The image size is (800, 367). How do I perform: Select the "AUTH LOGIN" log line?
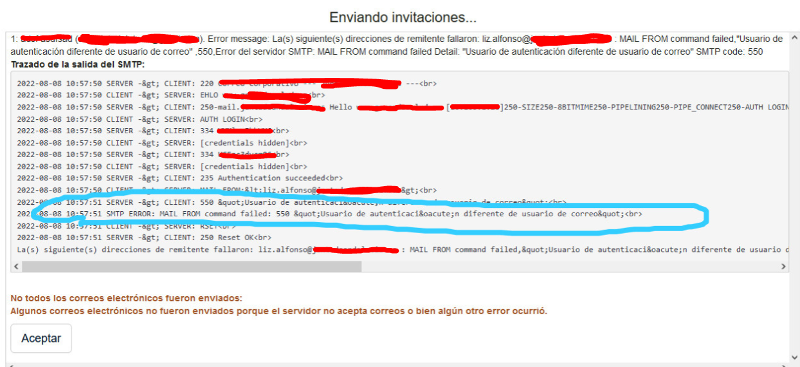click(140, 119)
